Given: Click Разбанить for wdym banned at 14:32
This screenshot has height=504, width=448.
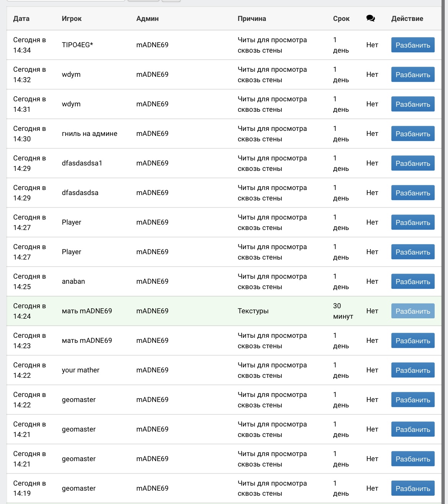Looking at the screenshot, I should (x=413, y=75).
